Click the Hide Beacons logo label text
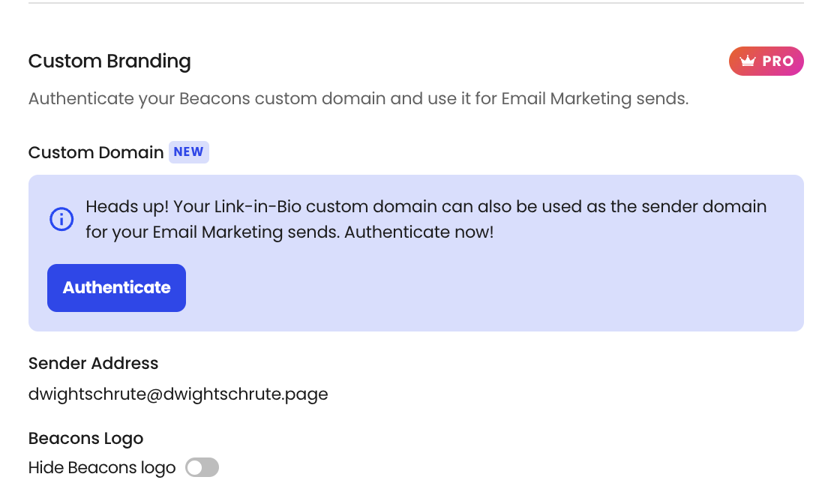840x504 pixels. coord(102,467)
